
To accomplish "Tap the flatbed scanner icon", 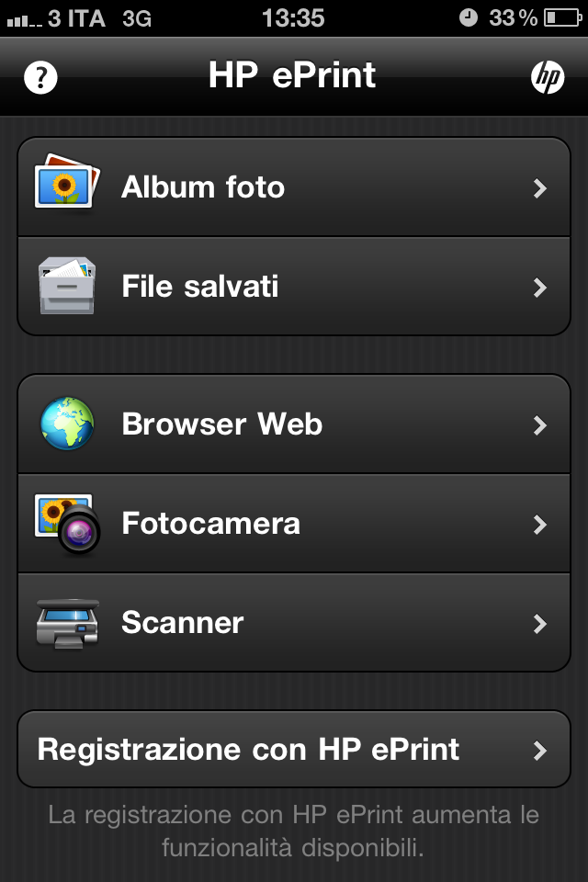I will click(x=67, y=623).
